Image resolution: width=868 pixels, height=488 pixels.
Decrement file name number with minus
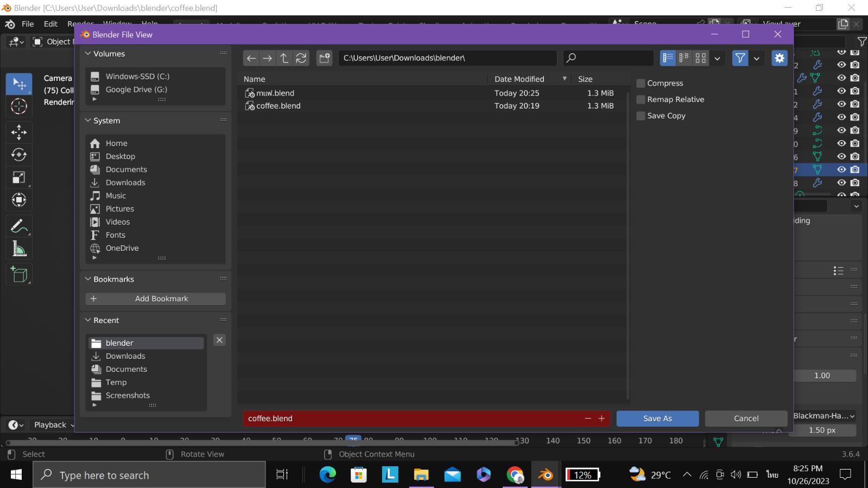(588, 419)
